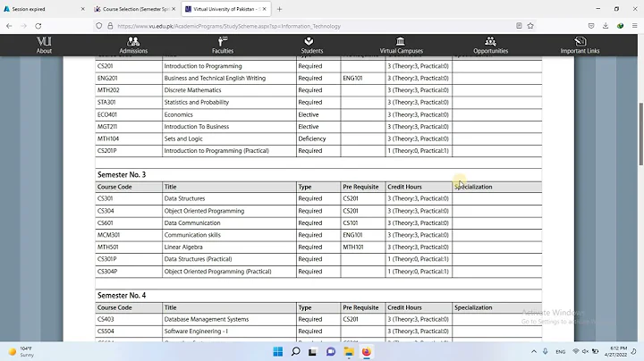The width and height of the screenshot is (644, 361).
Task: Open the volume tray icon
Action: pyautogui.click(x=585, y=351)
